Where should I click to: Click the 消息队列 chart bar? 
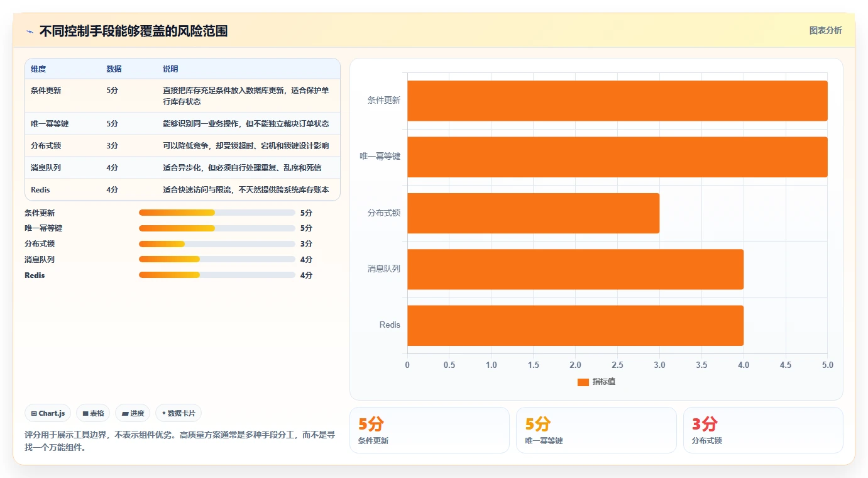click(575, 269)
